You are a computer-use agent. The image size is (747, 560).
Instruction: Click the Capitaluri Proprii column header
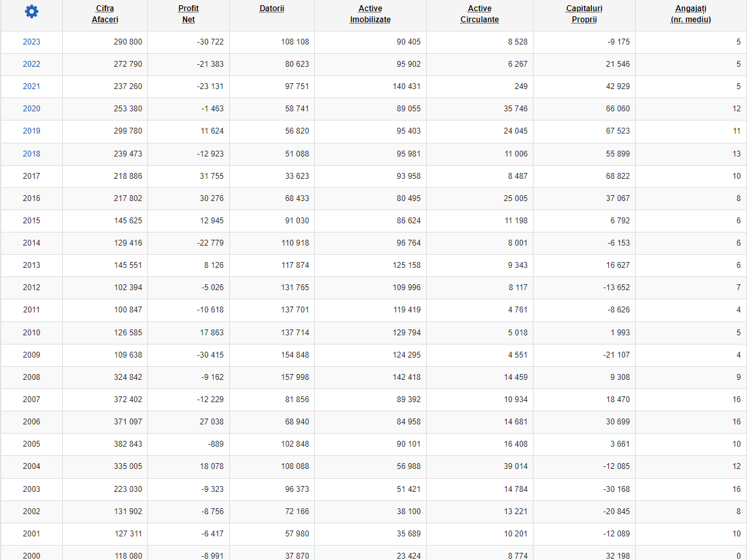[x=584, y=14]
